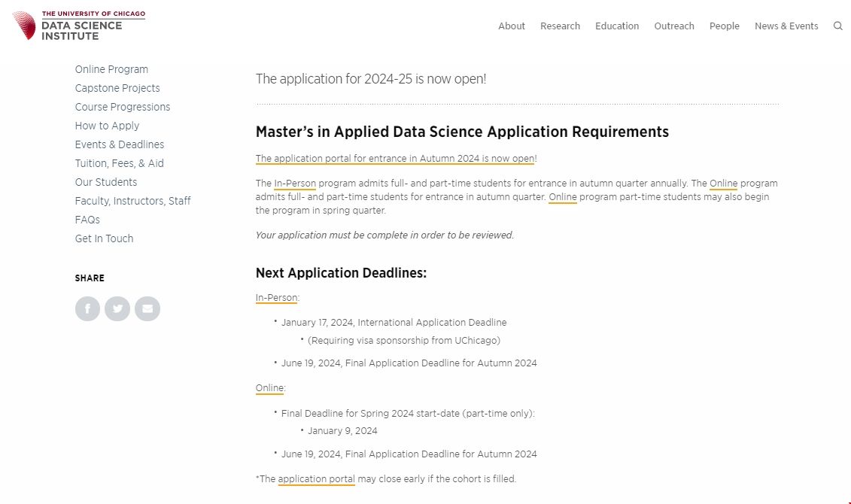851x504 pixels.
Task: Open Tuition, Fees, & Aid page
Action: coord(119,163)
